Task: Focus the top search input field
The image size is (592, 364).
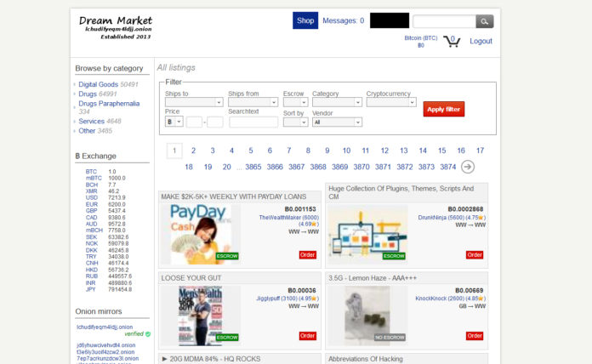Action: coord(444,21)
